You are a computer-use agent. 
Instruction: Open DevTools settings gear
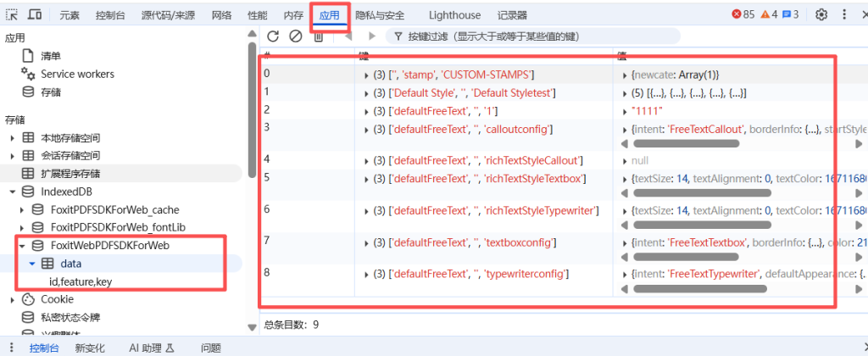coord(821,14)
